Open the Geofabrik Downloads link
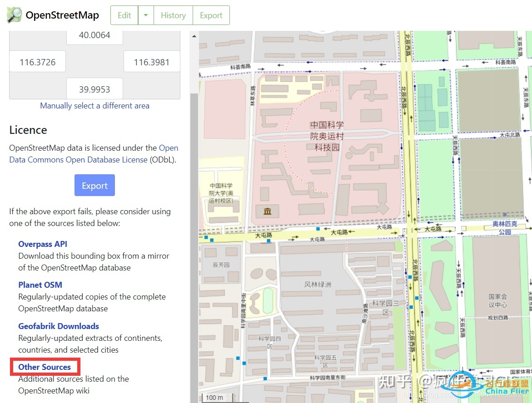 [58, 326]
